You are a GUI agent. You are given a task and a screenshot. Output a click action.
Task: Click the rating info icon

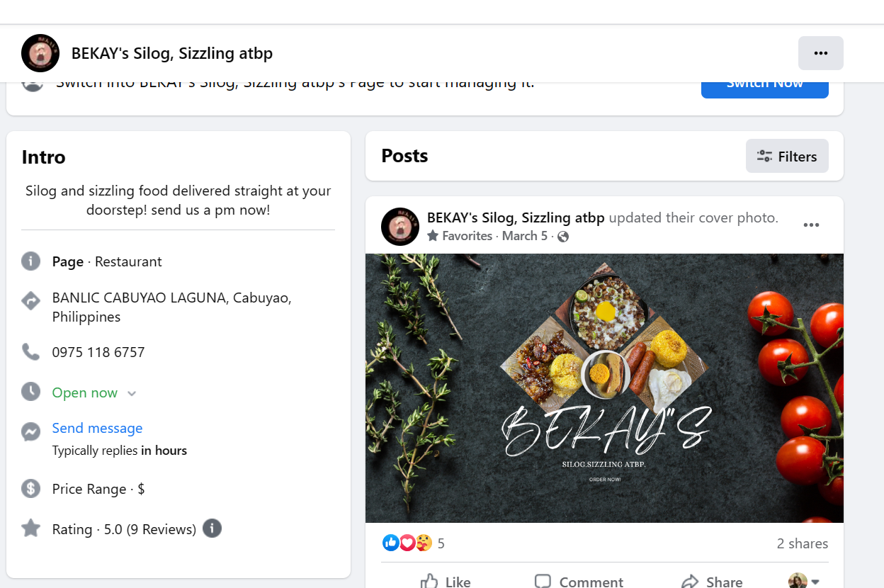tap(212, 528)
